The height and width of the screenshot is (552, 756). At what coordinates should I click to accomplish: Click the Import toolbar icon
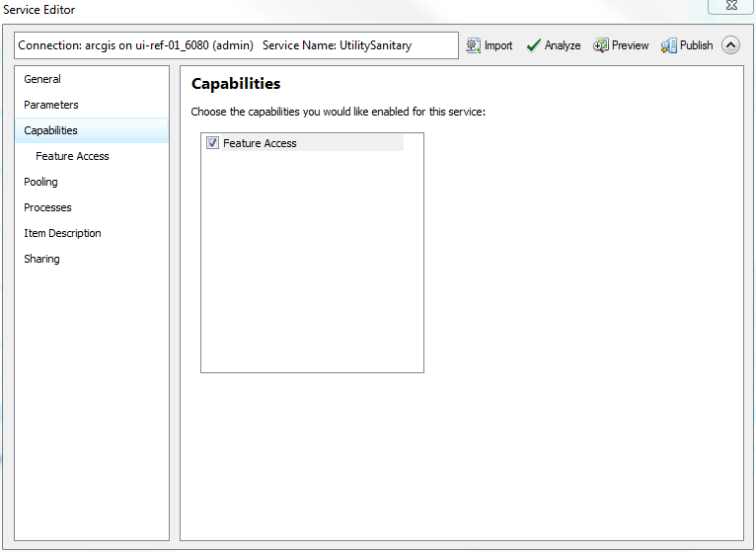click(473, 45)
